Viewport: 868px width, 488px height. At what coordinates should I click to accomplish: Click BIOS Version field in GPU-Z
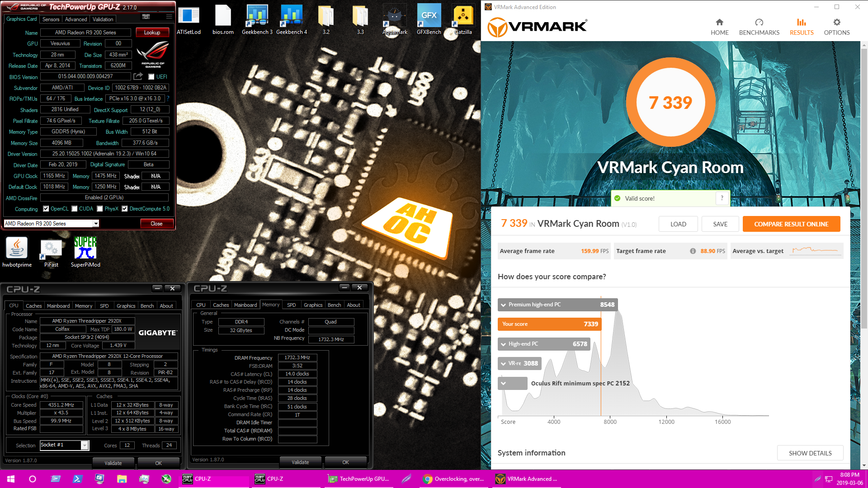point(85,76)
